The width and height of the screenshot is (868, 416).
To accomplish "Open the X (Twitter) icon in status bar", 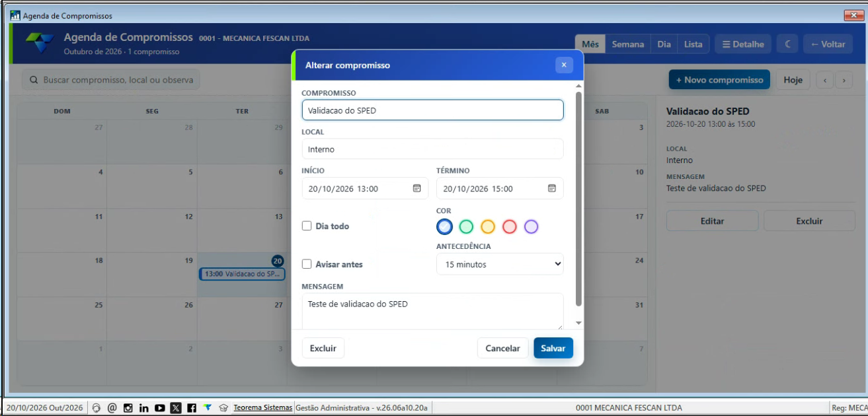I will pyautogui.click(x=175, y=408).
